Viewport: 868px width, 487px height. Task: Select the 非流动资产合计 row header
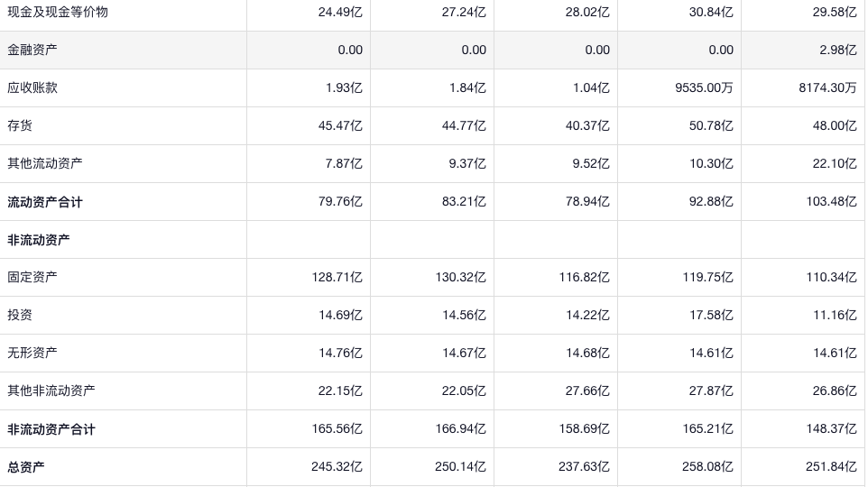(x=51, y=428)
